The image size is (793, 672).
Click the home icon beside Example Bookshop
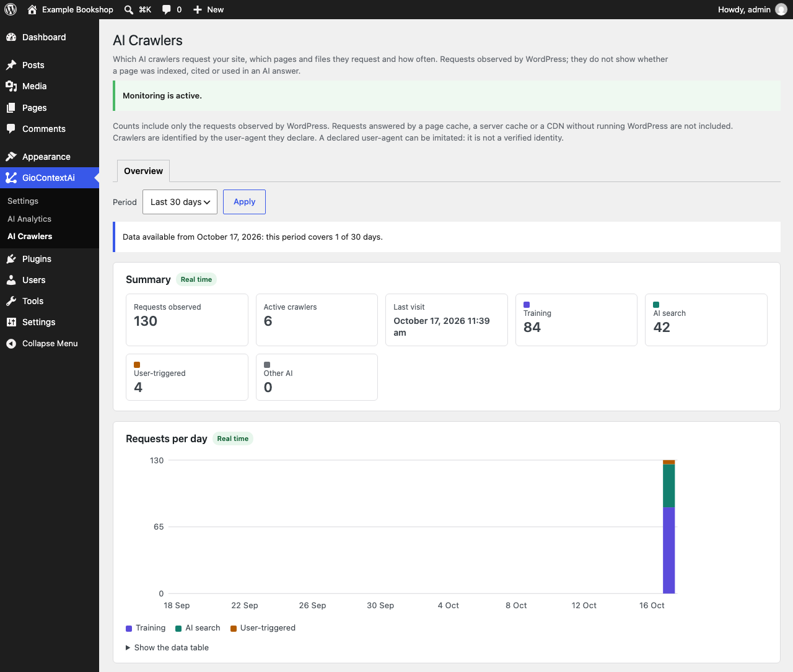[32, 9]
